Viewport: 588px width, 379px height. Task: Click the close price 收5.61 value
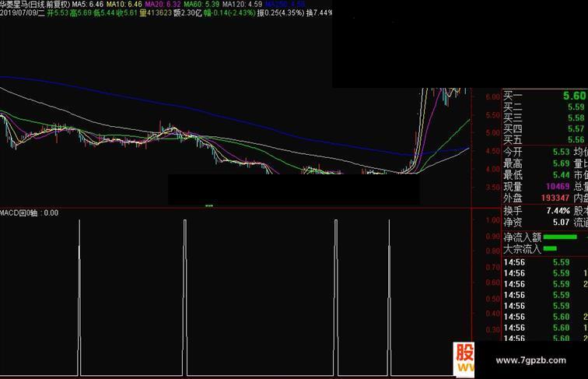tap(126, 13)
